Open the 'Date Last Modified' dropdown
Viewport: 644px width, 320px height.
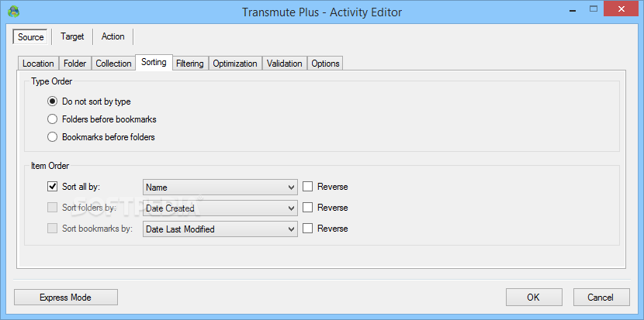pos(220,229)
